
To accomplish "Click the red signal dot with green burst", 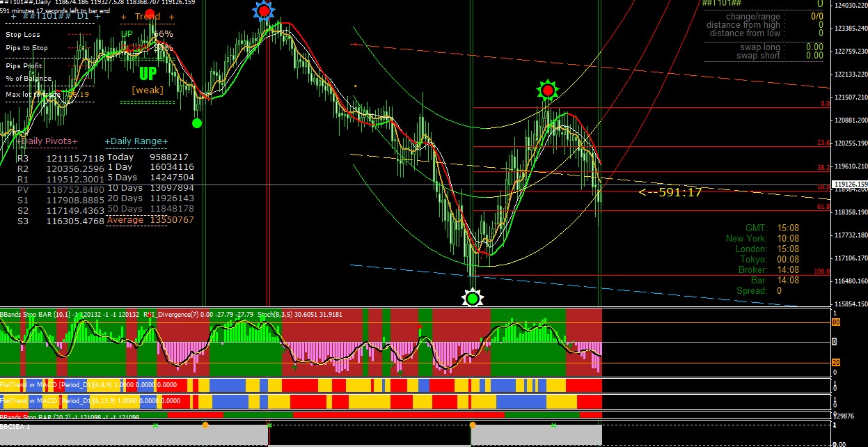I will coord(548,90).
